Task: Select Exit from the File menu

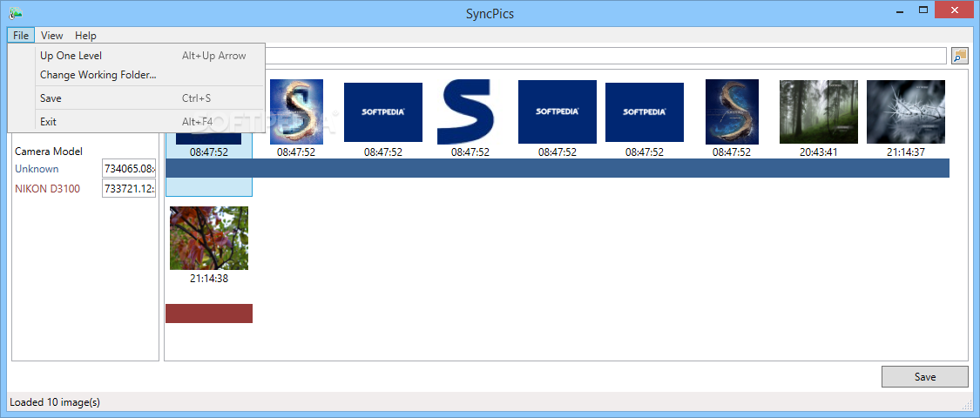Action: [137, 122]
